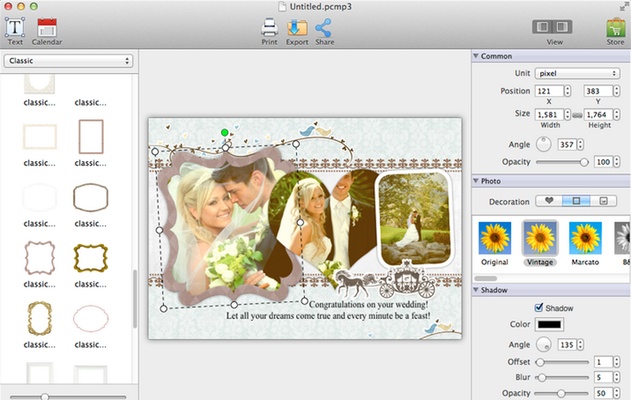Viewport: 631px width, 400px height.
Task: Choose the pink bracket-shaped classic frame
Action: pyautogui.click(x=39, y=258)
